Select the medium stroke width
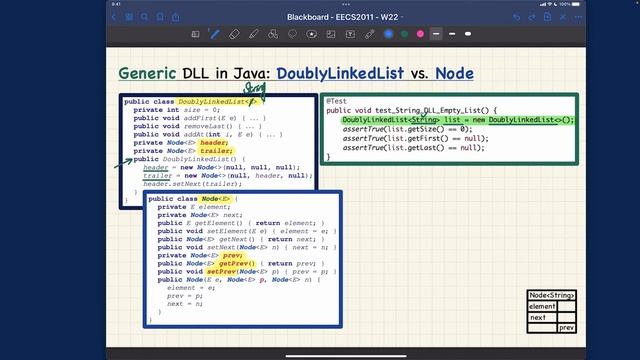Screen dimensions: 640x360 (452, 34)
